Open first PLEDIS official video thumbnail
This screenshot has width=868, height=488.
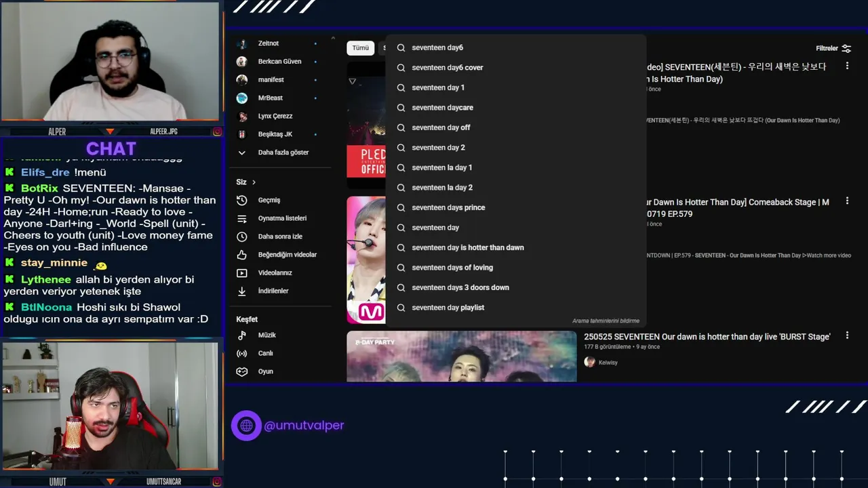point(366,125)
